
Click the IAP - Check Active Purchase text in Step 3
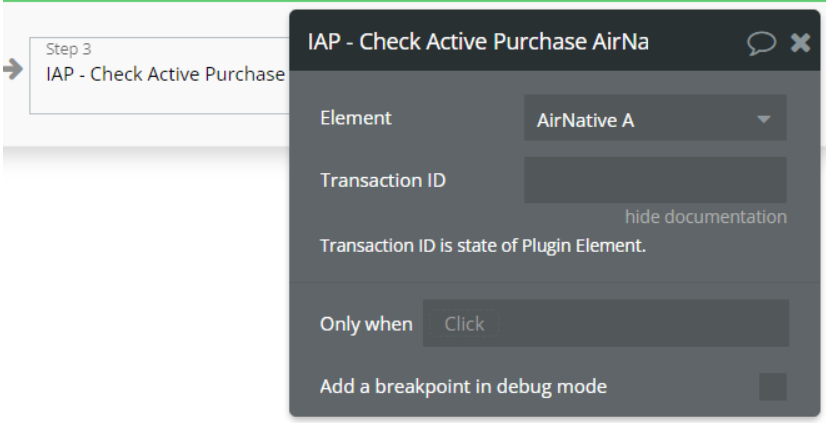coord(165,74)
